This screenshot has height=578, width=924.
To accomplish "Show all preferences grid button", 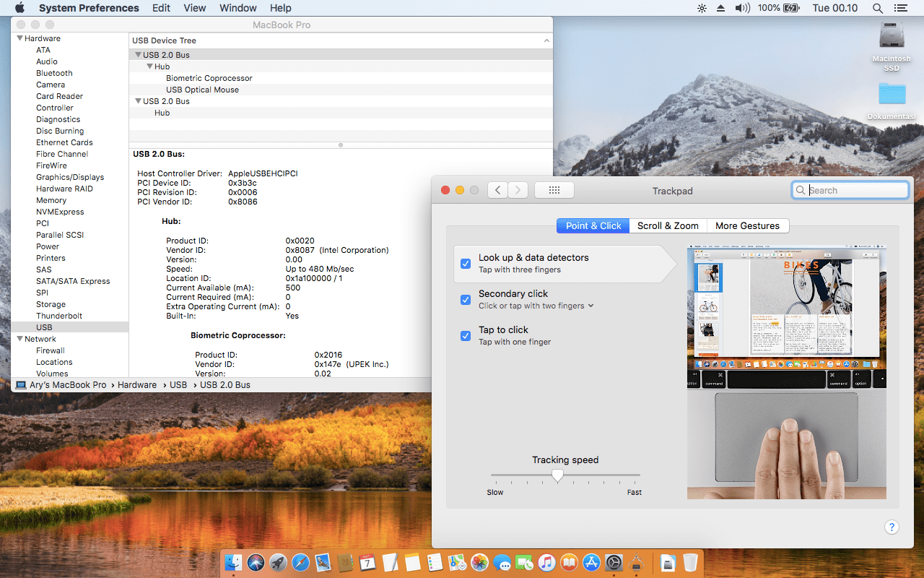I will [554, 190].
